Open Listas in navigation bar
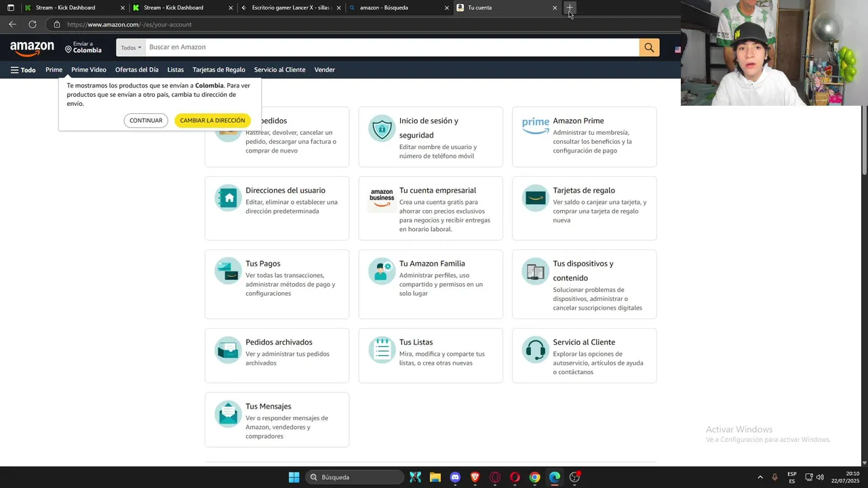Viewport: 868px width, 488px height. pos(176,70)
